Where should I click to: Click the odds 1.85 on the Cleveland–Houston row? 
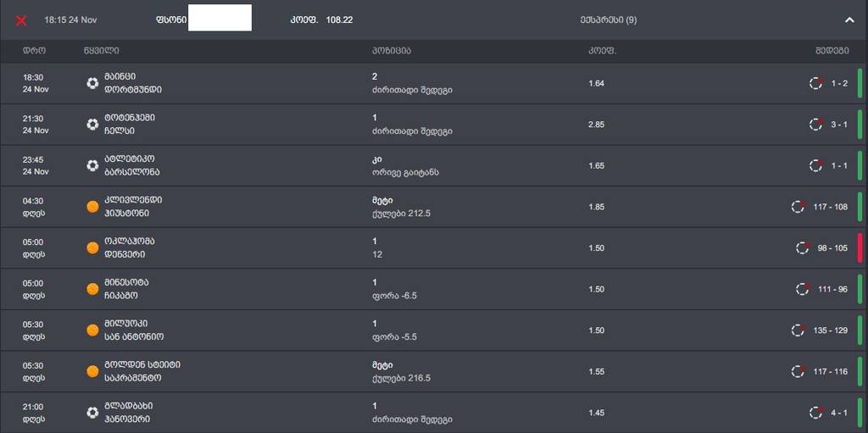click(596, 207)
